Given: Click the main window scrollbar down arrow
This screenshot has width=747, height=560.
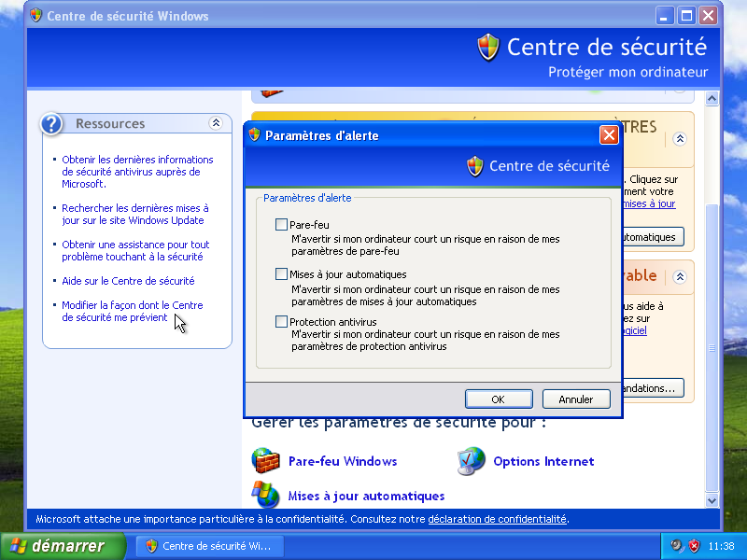Looking at the screenshot, I should coord(712,501).
